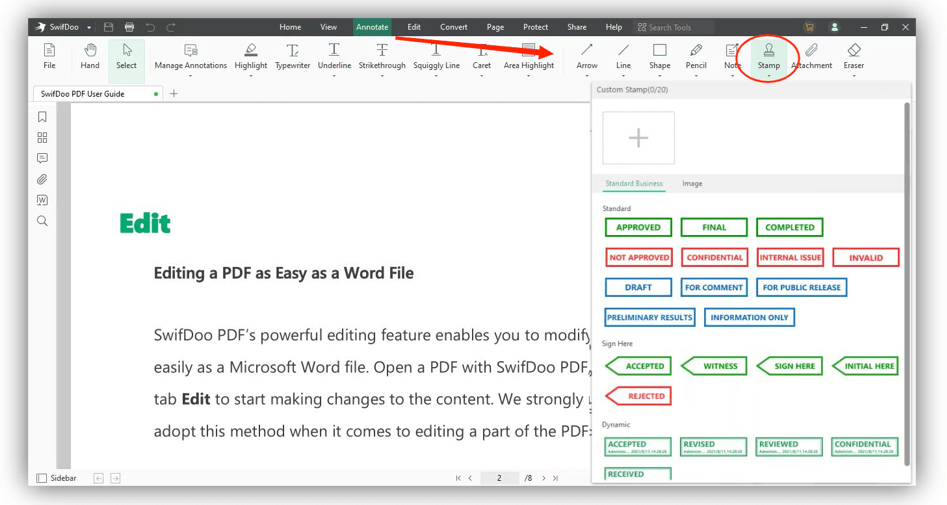Open the shopping cart icon
Screen dimensions: 947x505
pos(809,27)
